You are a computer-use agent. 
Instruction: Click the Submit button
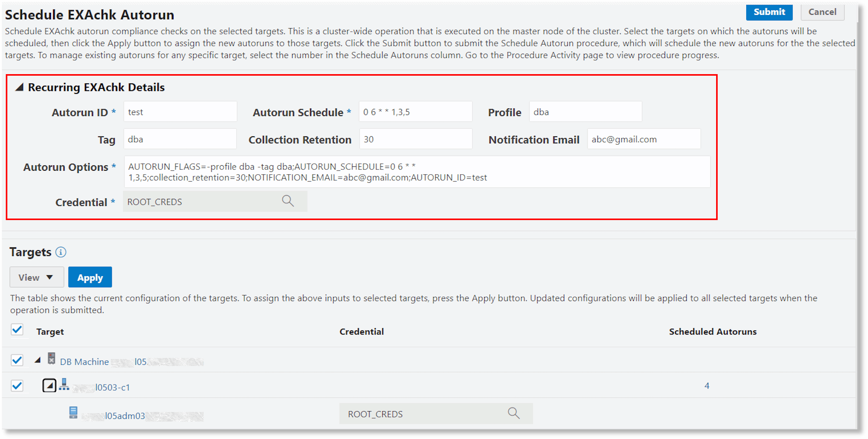coord(769,12)
